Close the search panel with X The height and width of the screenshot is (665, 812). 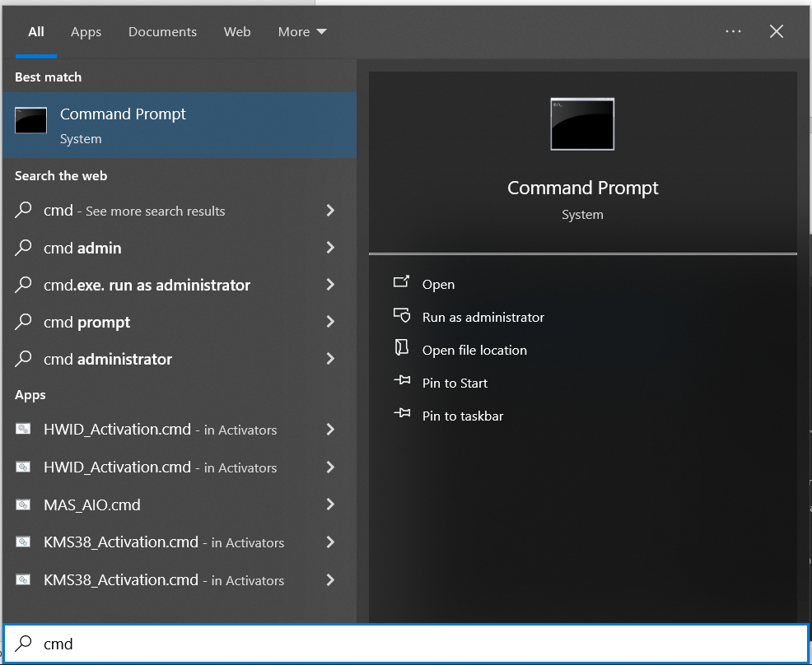coord(776,31)
